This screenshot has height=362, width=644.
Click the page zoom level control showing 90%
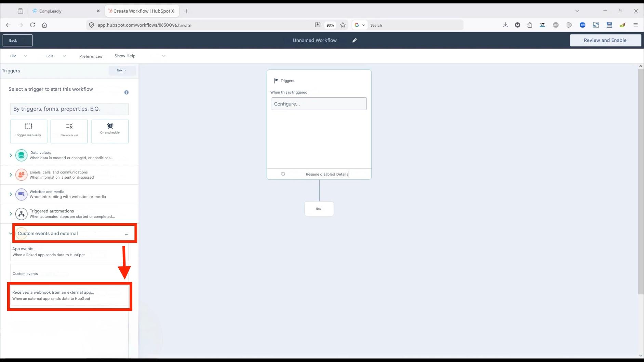330,25
